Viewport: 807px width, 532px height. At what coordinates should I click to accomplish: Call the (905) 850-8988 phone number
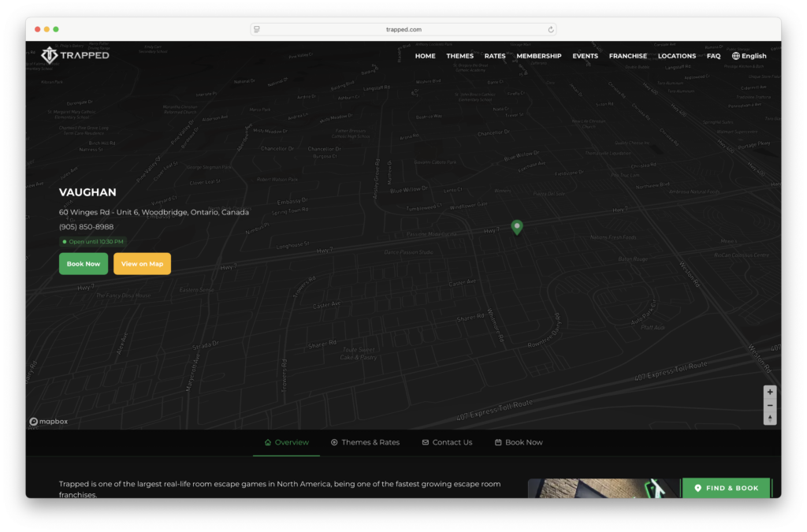point(86,227)
